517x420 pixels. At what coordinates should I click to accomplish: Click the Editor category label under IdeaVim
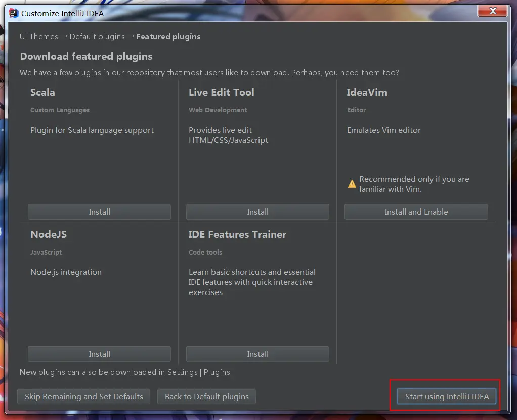[x=356, y=110]
